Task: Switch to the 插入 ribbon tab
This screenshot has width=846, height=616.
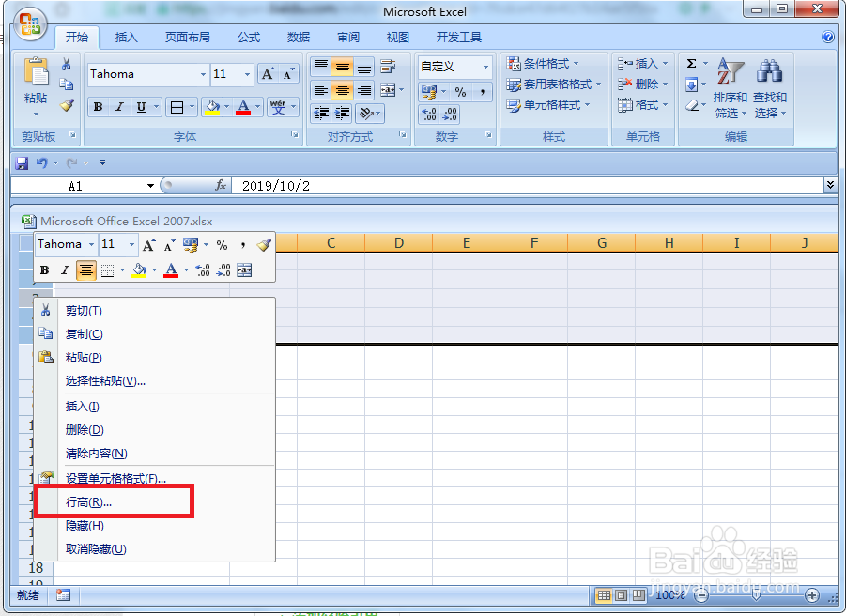Action: 126,38
